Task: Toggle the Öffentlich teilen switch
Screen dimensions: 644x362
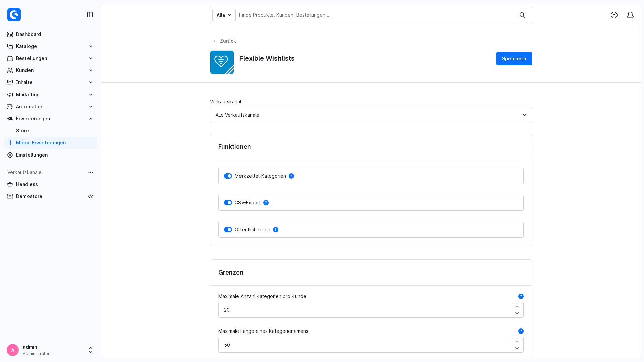Action: pos(228,230)
